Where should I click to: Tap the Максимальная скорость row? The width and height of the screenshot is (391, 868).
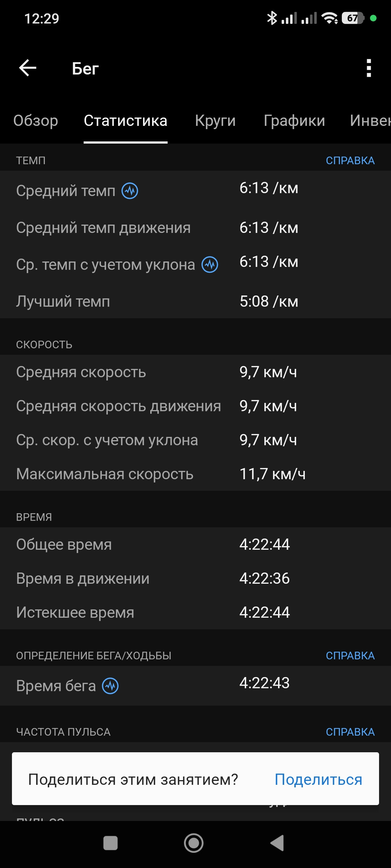(x=195, y=474)
